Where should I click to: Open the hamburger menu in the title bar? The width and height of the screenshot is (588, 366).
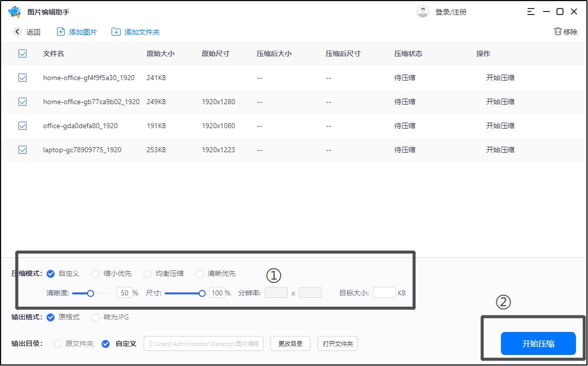(x=531, y=11)
